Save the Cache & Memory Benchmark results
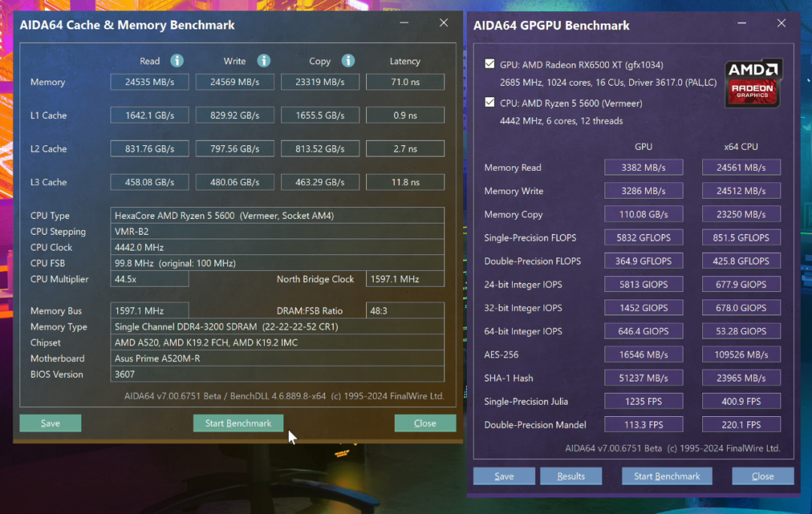Screen dimensions: 812x514 pos(50,423)
